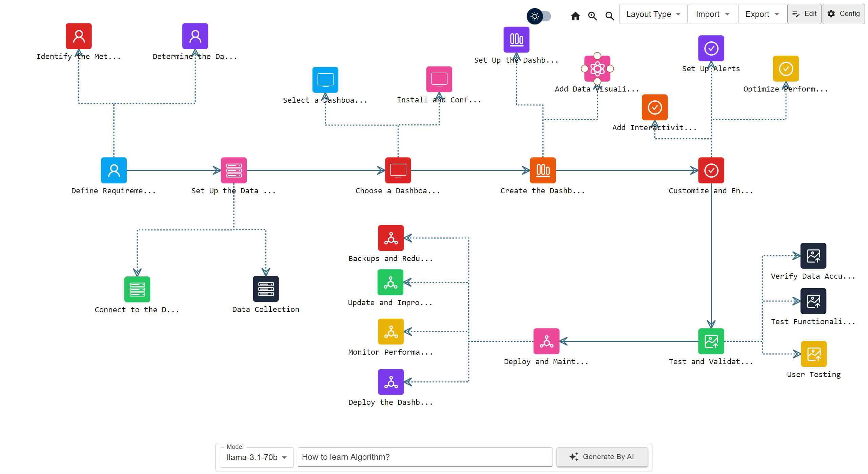The width and height of the screenshot is (868, 474).
Task: Select the purple Set Up the Dashb... node
Action: pos(517,40)
